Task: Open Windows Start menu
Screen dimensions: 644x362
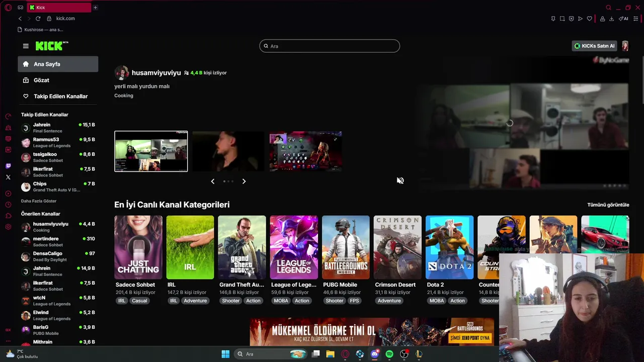Action: [225, 354]
